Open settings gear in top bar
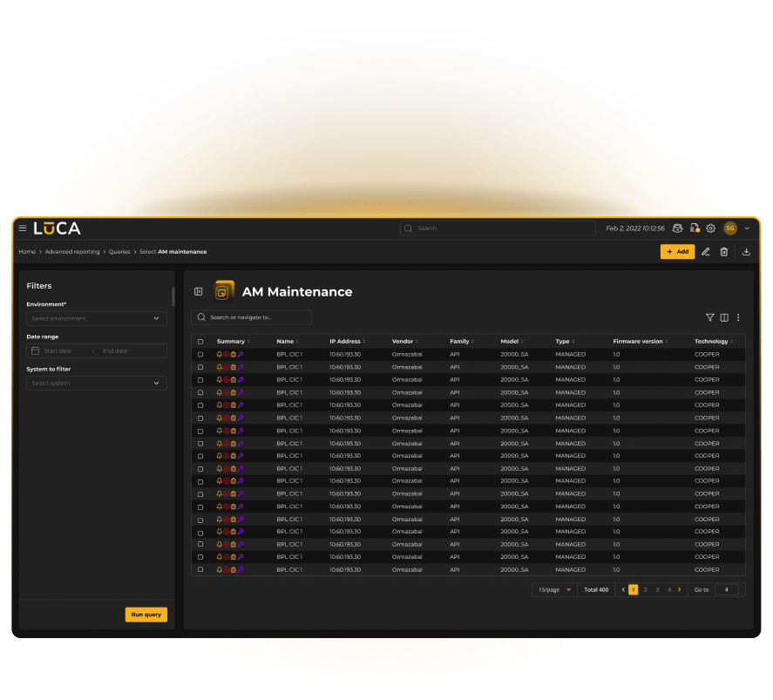Viewport: 773px width, 700px height. click(x=711, y=228)
